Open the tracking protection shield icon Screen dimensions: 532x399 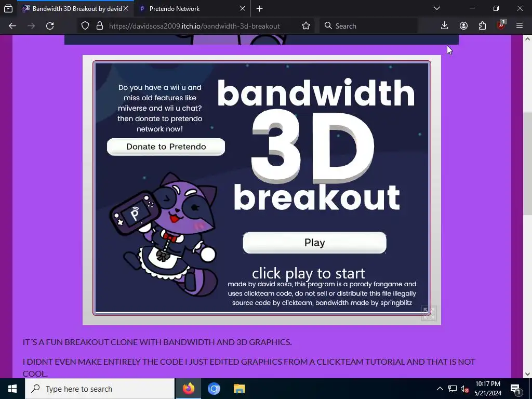85,26
